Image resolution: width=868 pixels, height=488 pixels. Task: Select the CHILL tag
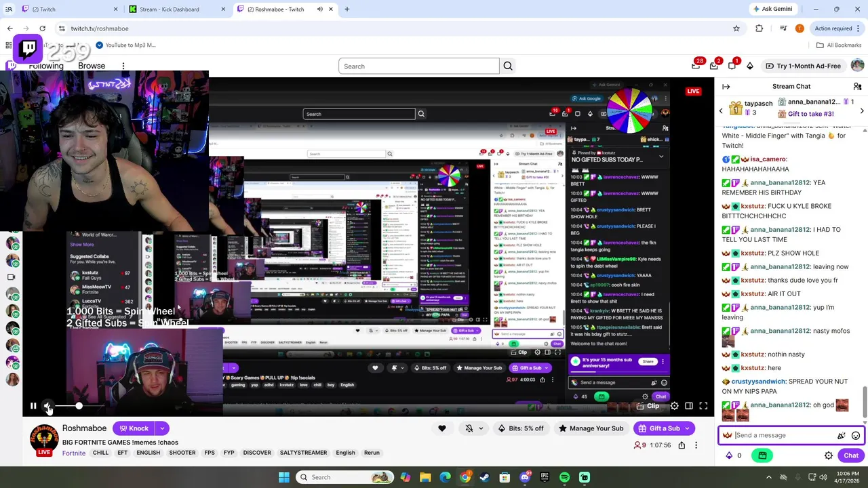100,453
